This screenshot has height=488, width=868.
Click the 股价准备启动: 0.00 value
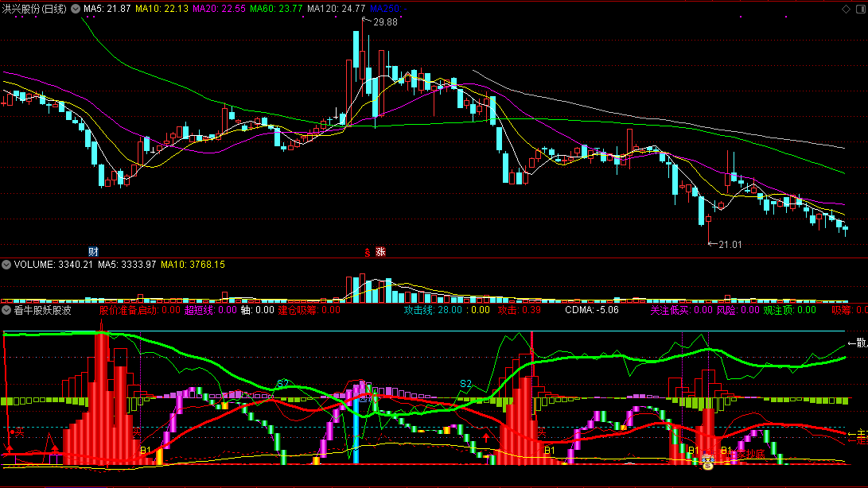point(139,310)
